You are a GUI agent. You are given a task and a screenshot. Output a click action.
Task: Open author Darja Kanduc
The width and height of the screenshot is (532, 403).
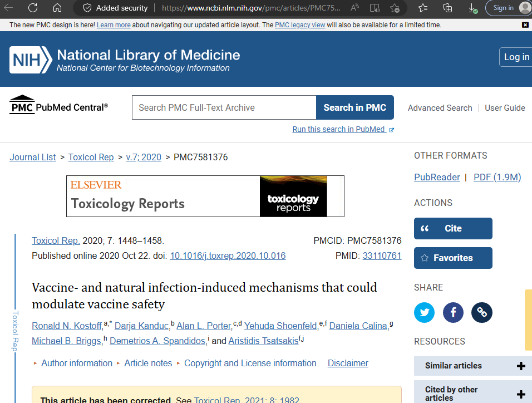pos(141,326)
